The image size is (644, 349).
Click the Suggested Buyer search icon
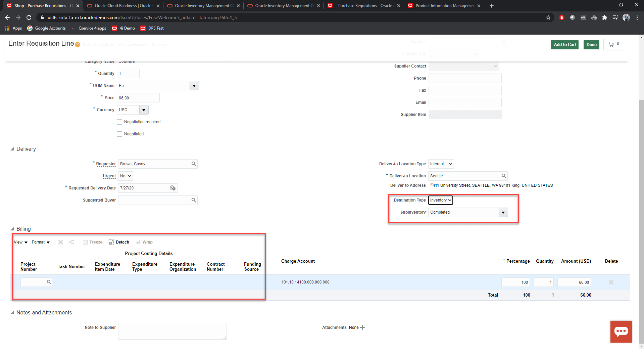[194, 200]
